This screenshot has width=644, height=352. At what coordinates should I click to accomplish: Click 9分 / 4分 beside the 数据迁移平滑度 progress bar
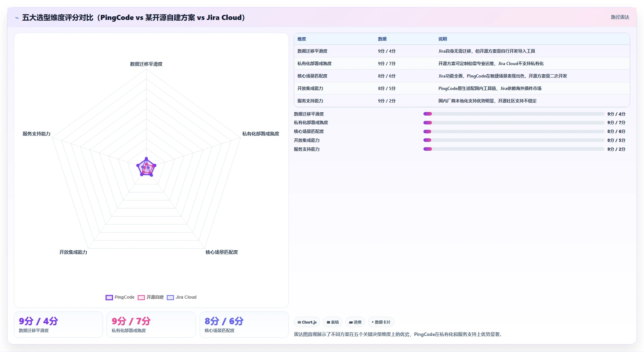[x=616, y=114]
